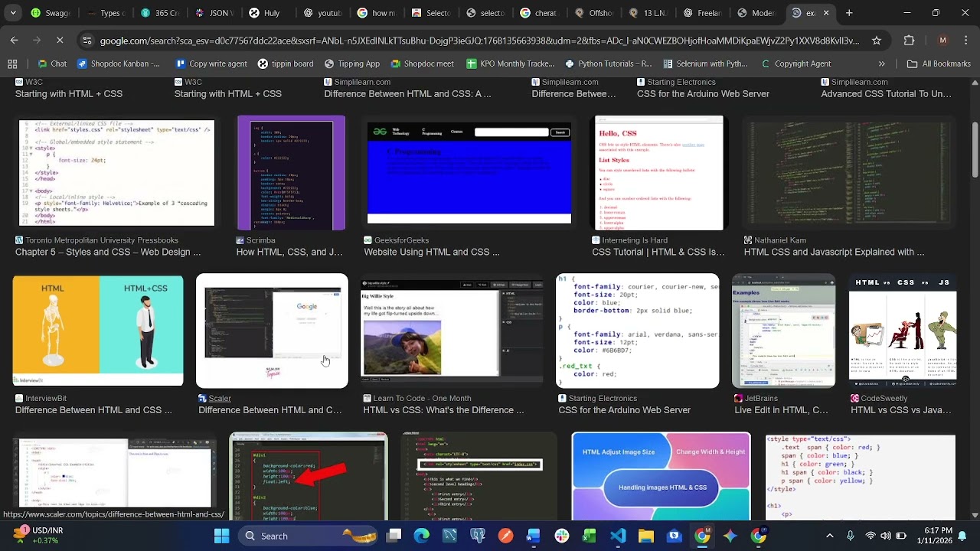Image resolution: width=980 pixels, height=551 pixels.
Task: Stop loading the current page
Action: pyautogui.click(x=60, y=41)
